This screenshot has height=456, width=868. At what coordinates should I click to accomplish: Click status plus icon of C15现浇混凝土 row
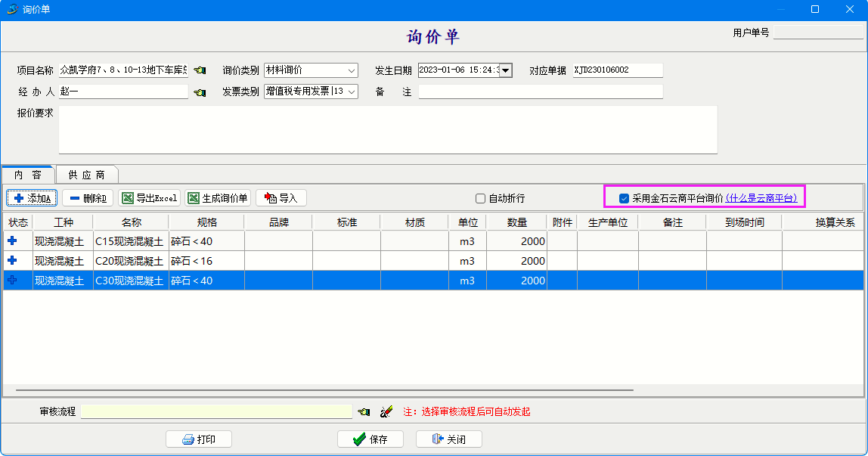pyautogui.click(x=12, y=240)
